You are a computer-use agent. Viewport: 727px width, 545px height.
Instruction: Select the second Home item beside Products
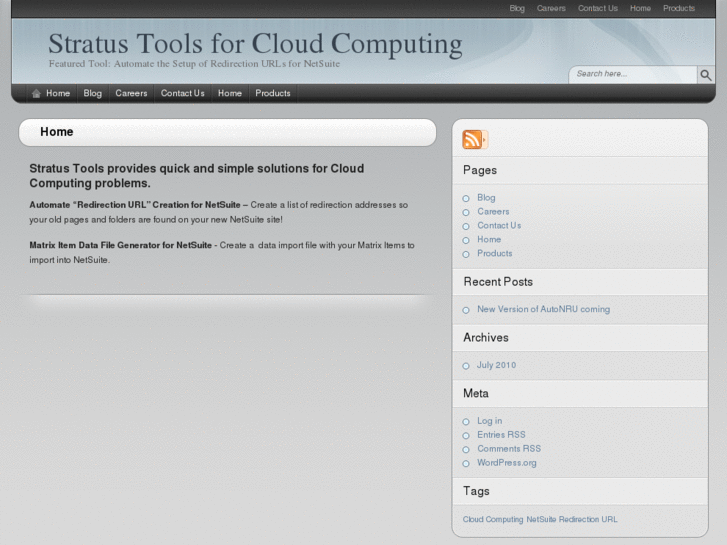click(x=230, y=93)
